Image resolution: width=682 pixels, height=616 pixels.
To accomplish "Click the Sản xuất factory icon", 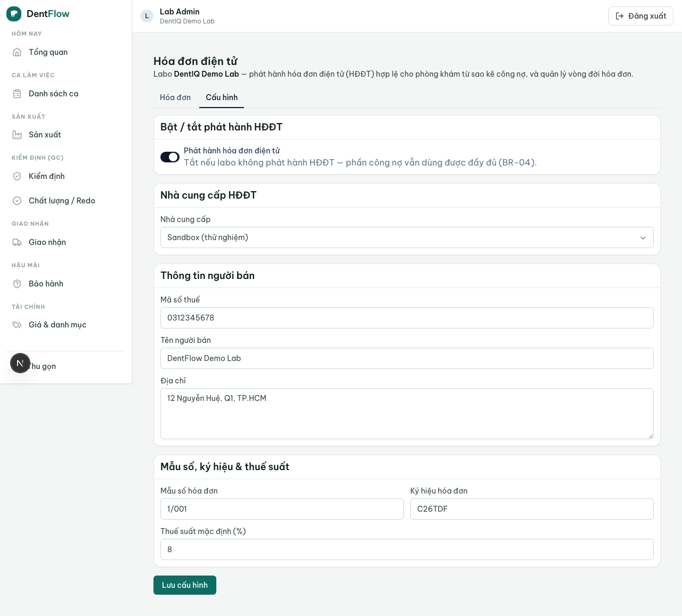I will pyautogui.click(x=17, y=135).
